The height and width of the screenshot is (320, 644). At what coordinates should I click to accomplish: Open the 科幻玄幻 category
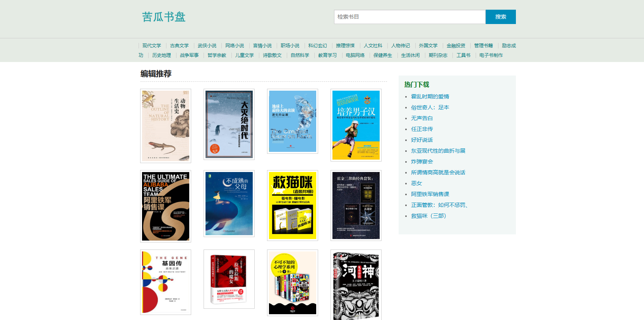318,46
